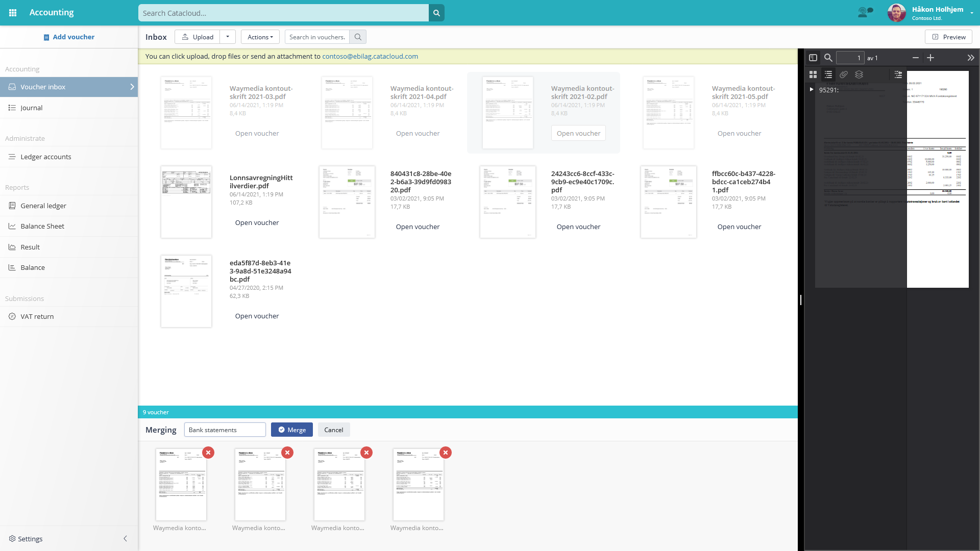Open find in PDF document

pyautogui.click(x=828, y=58)
